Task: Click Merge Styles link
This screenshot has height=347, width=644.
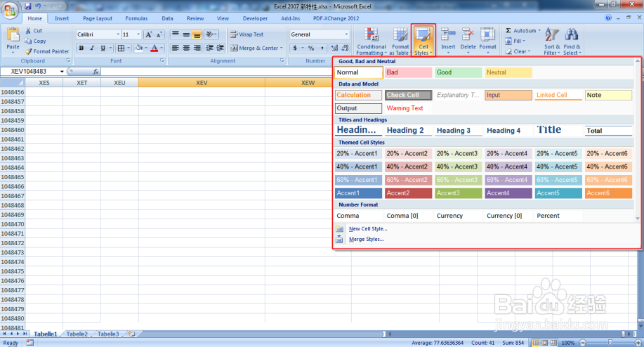Action: tap(366, 239)
